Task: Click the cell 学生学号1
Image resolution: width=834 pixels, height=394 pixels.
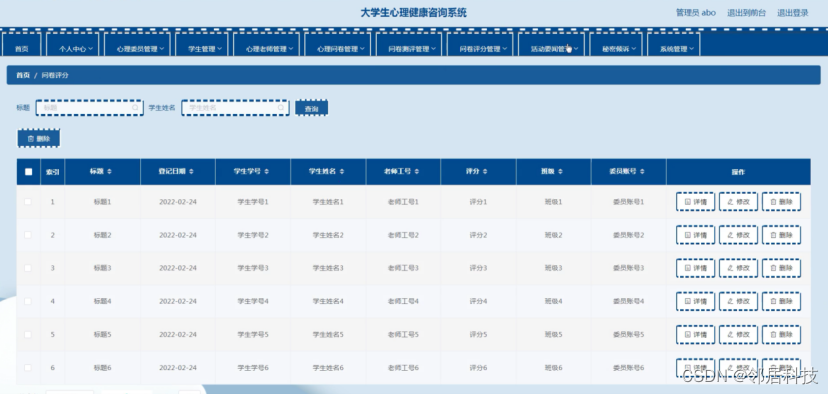Action: coord(253,202)
